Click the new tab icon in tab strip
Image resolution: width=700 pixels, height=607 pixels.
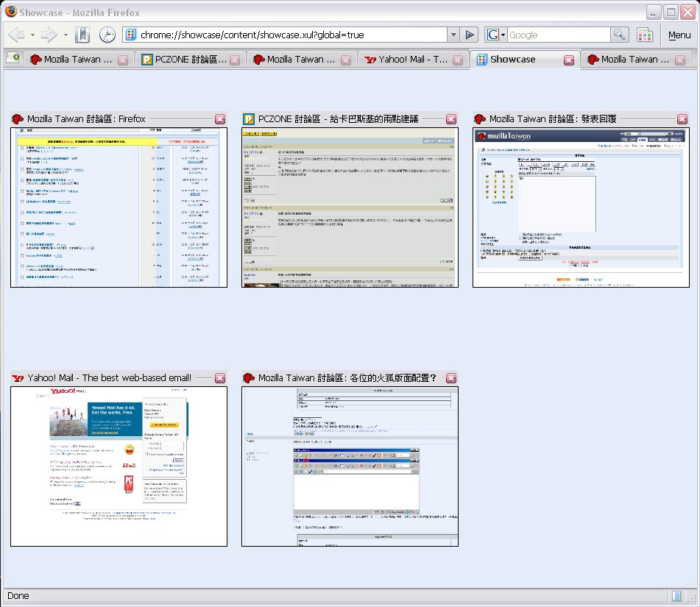pyautogui.click(x=13, y=60)
